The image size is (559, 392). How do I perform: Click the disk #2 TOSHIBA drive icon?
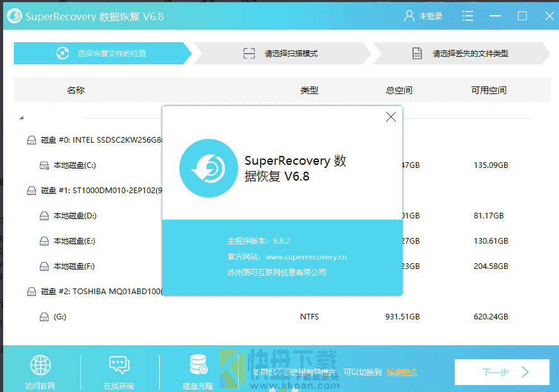(32, 292)
